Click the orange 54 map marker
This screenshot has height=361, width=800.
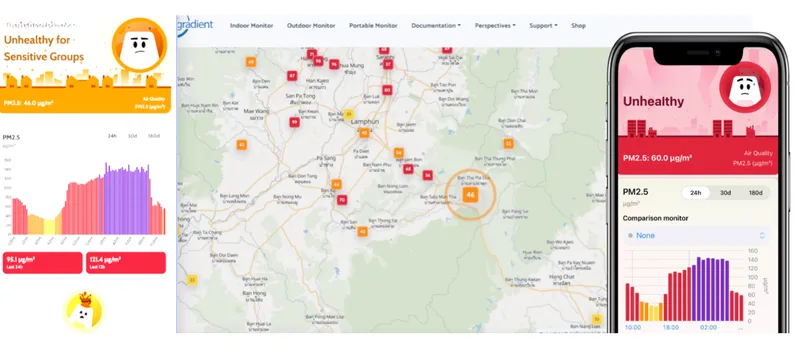(x=398, y=152)
